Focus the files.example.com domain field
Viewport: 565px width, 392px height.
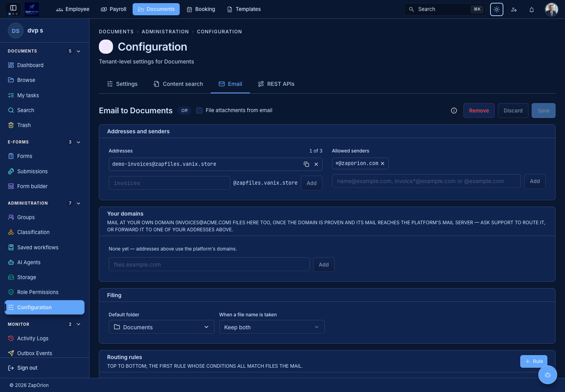(x=209, y=265)
